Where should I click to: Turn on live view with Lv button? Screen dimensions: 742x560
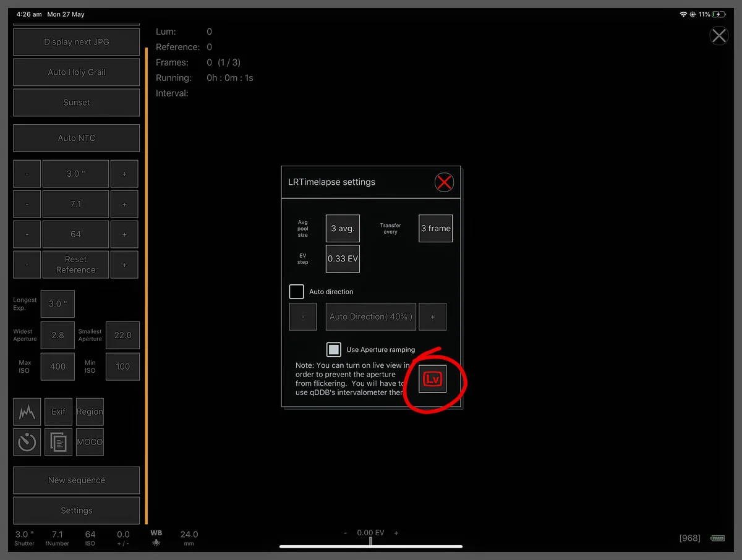click(432, 380)
